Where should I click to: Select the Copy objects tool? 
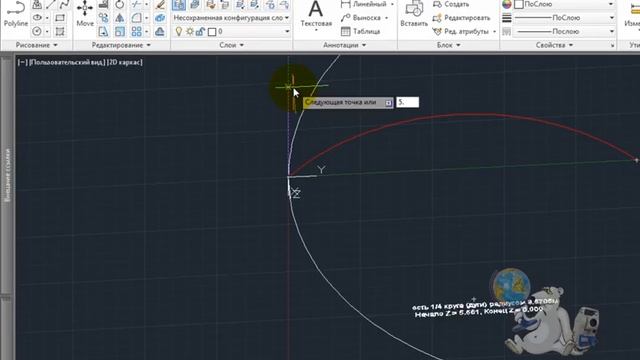pyautogui.click(x=103, y=18)
